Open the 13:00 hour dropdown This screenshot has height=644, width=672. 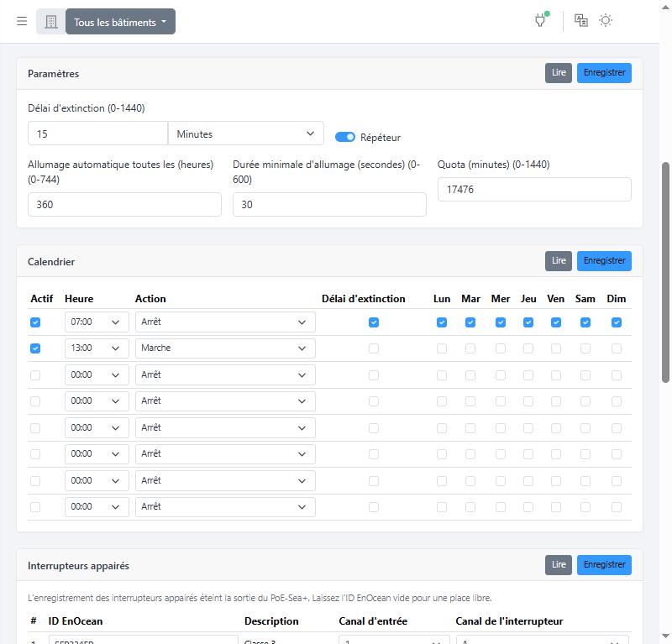pyautogui.click(x=97, y=348)
